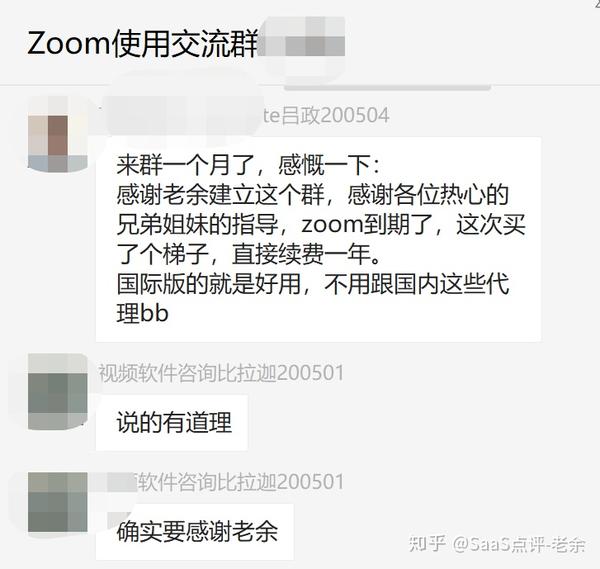The height and width of the screenshot is (569, 600).
Task: Click the message bubble 说的有道理
Action: point(172,422)
